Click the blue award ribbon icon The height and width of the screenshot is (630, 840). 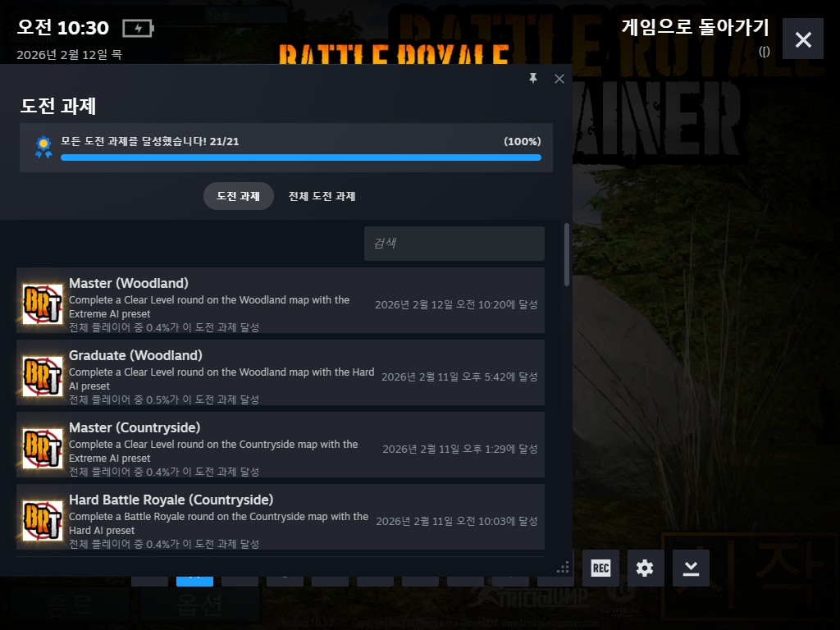(43, 147)
